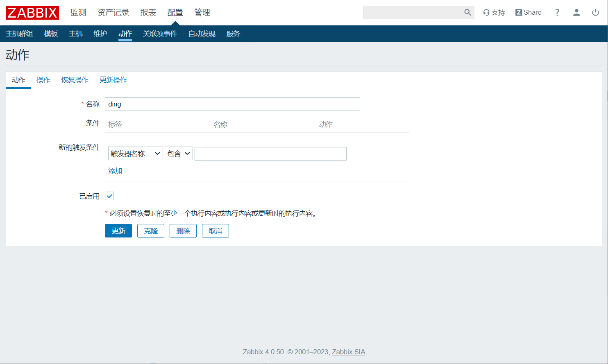Open the user profile icon
Screen dimensions: 608x364
pyautogui.click(x=576, y=13)
